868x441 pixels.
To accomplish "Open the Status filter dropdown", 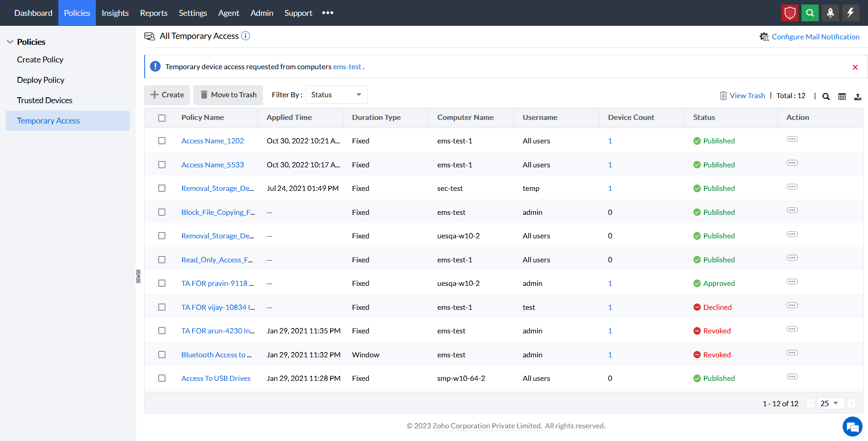I will click(x=336, y=95).
